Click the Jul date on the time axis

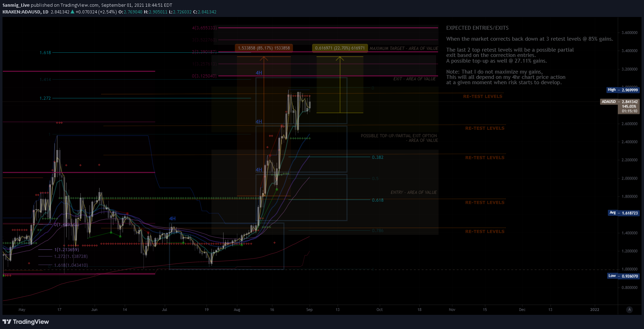pos(164,310)
